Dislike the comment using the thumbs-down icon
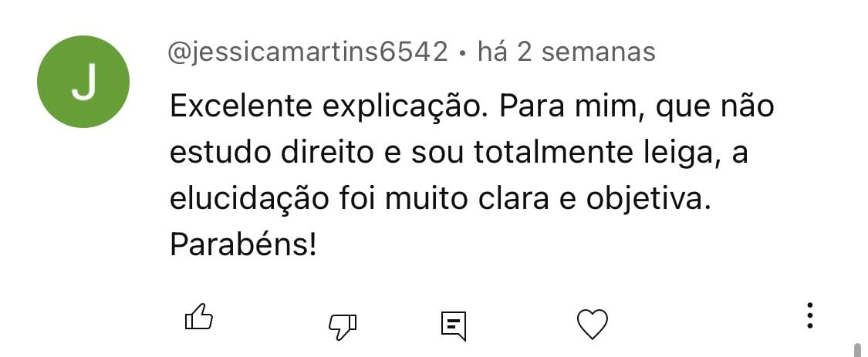Image resolution: width=868 pixels, height=357 pixels. coord(343,327)
